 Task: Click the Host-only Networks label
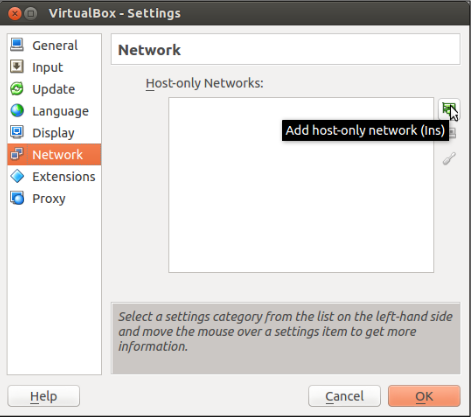pyautogui.click(x=204, y=83)
